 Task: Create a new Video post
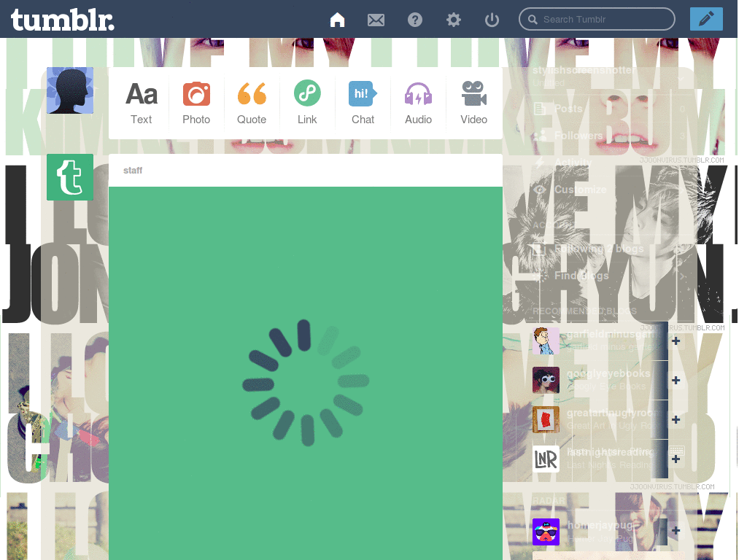[473, 103]
